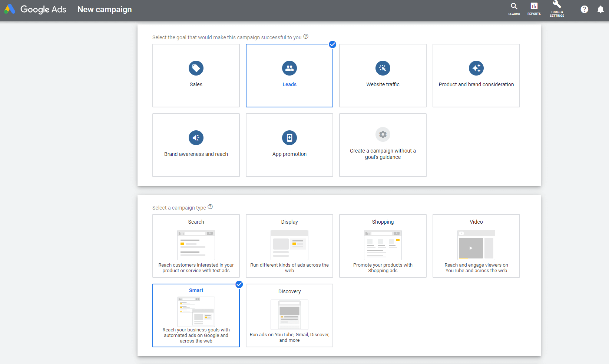
Task: Click the App promotion phone icon
Action: click(x=289, y=138)
